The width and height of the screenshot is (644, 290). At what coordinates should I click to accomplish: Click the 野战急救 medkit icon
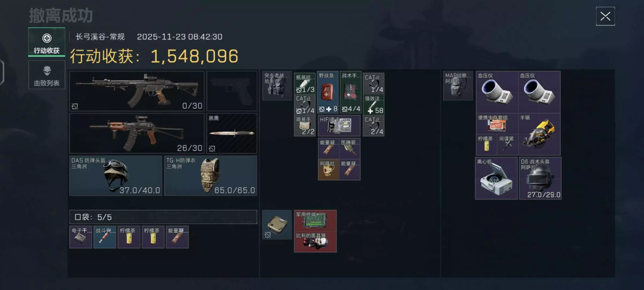point(328,92)
